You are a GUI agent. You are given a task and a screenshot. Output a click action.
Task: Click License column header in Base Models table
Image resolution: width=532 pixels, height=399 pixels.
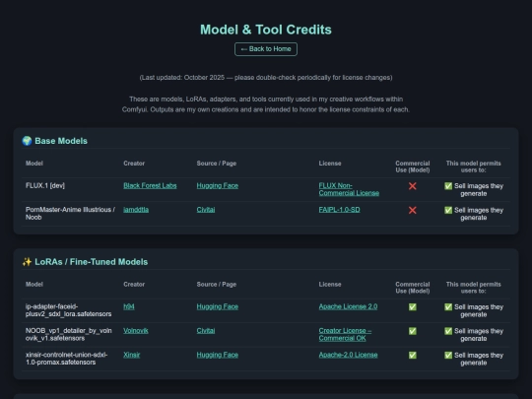(x=330, y=164)
